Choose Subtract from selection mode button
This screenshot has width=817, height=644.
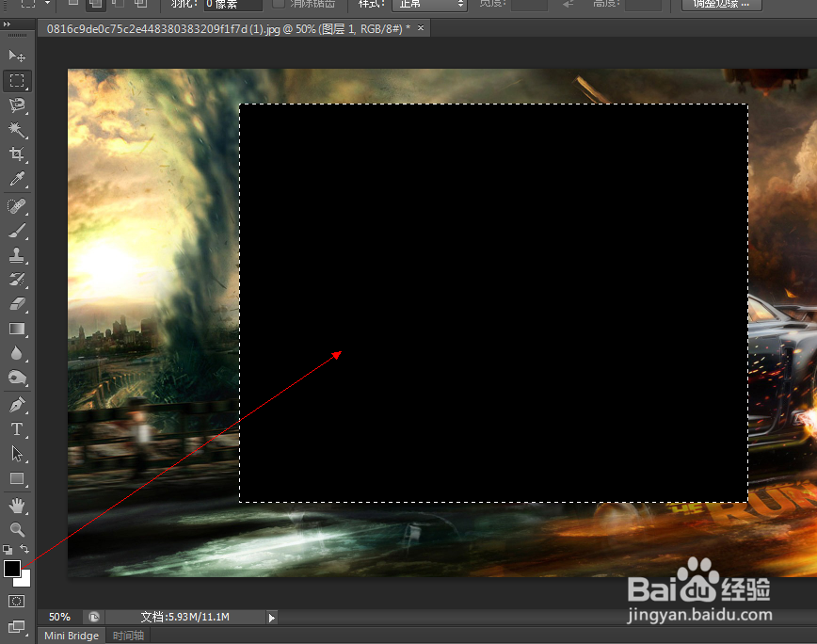coord(118,4)
